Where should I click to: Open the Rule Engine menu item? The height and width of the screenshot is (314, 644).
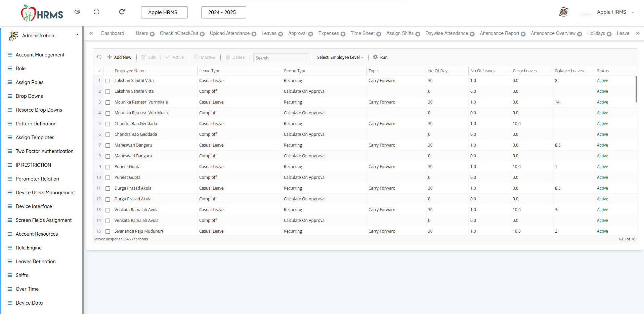pos(29,248)
